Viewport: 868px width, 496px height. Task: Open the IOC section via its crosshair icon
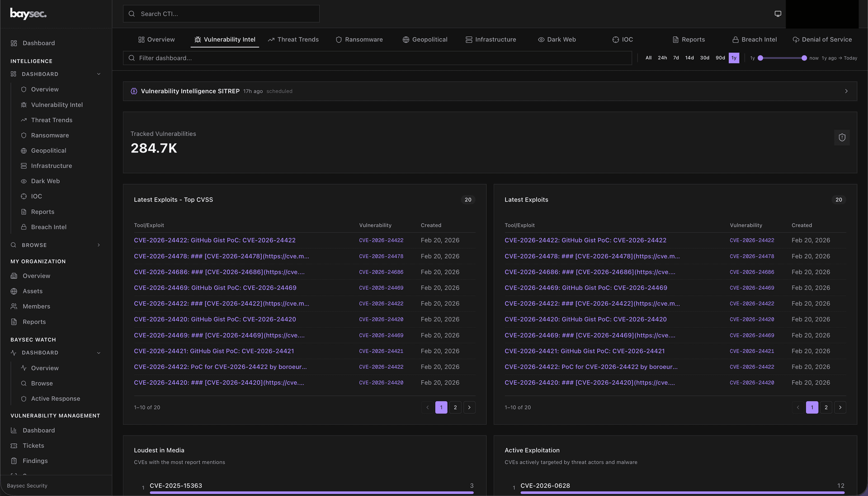click(24, 196)
